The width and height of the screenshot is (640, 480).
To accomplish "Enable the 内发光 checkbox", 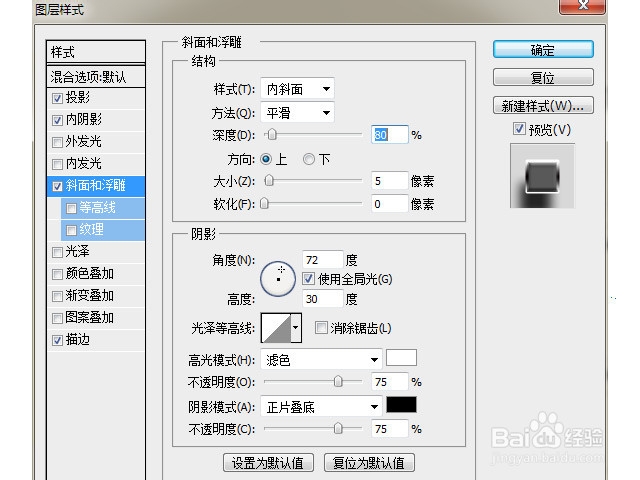I will click(x=57, y=164).
